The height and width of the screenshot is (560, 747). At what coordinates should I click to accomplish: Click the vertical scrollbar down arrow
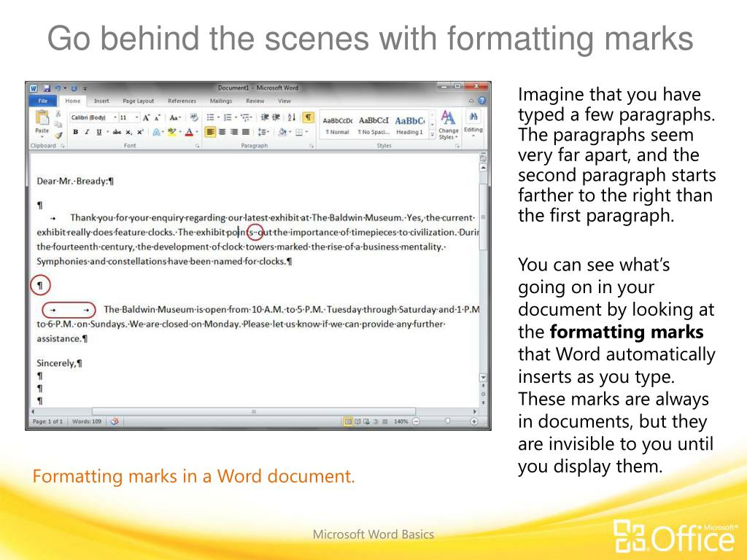point(483,378)
